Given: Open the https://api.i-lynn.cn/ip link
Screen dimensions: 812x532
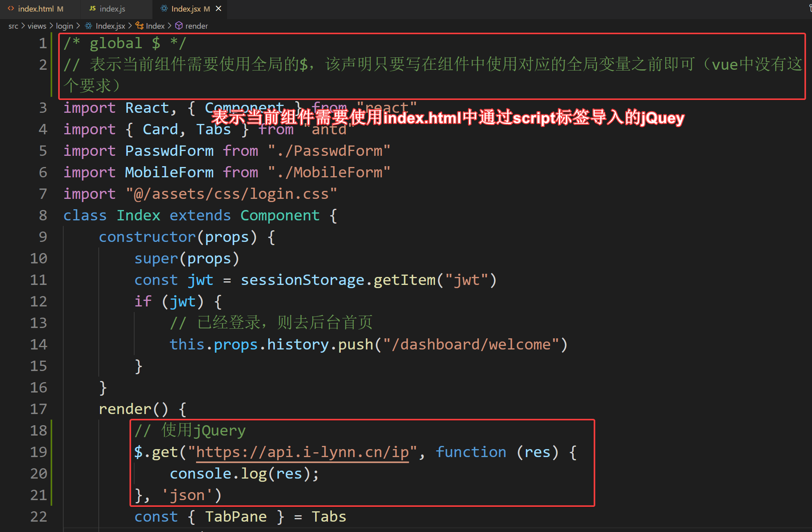Looking at the screenshot, I should [302, 452].
